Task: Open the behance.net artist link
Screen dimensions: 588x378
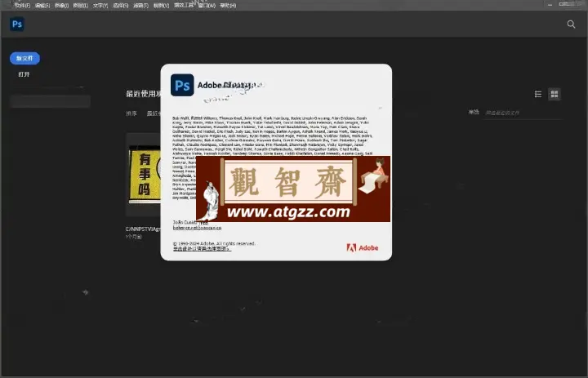Action: [x=198, y=228]
